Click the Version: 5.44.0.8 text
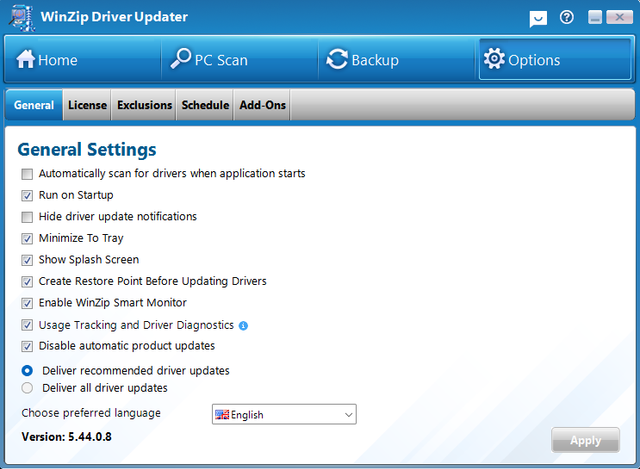Image resolution: width=640 pixels, height=469 pixels. [67, 437]
